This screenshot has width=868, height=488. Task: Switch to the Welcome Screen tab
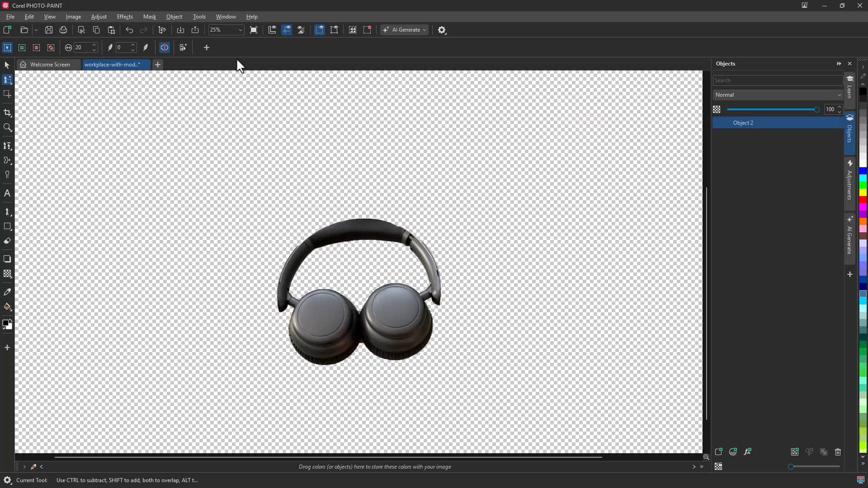coord(50,65)
